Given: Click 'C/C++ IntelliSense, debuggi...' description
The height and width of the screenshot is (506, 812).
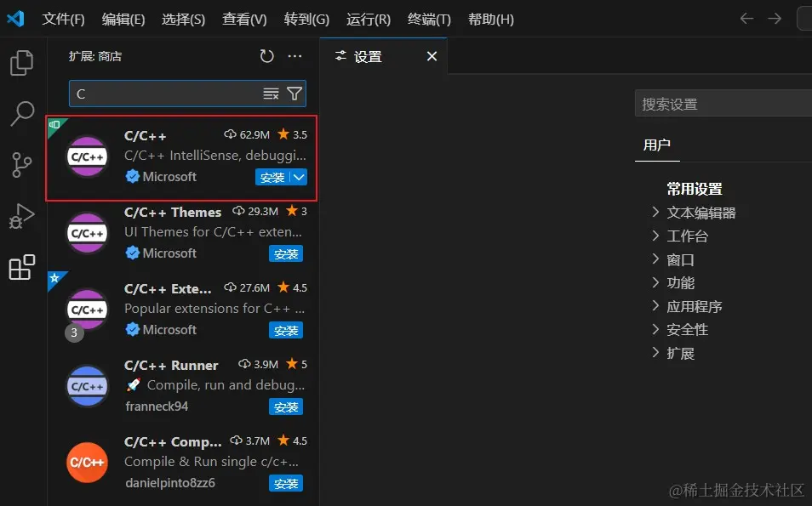Looking at the screenshot, I should click(x=214, y=156).
